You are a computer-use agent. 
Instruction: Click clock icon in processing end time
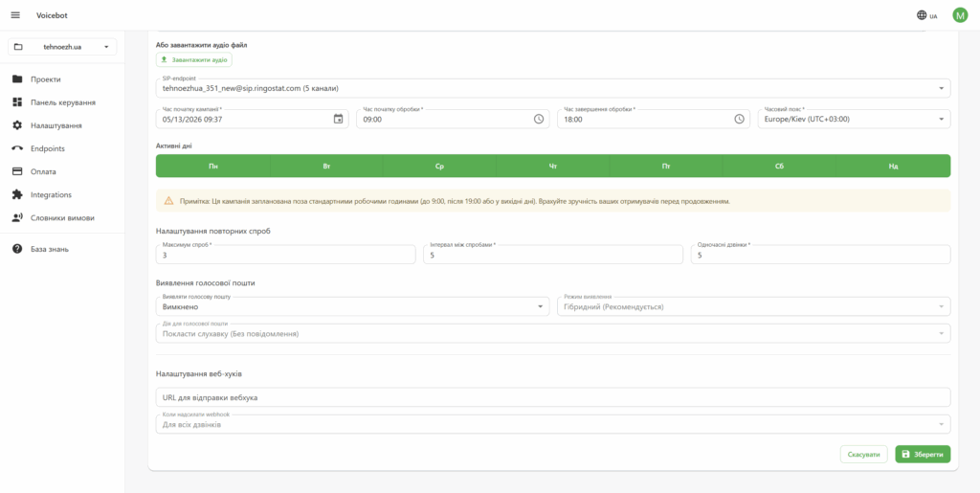740,119
